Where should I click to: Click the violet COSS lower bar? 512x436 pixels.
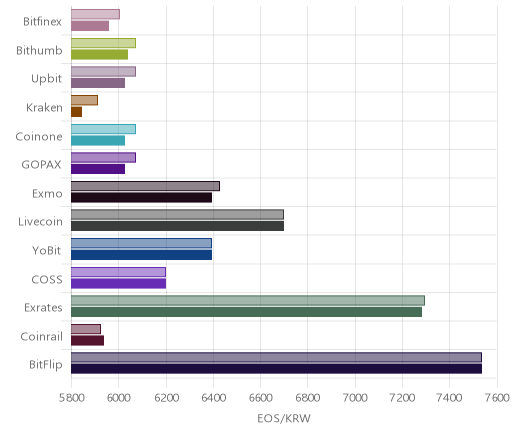(118, 284)
